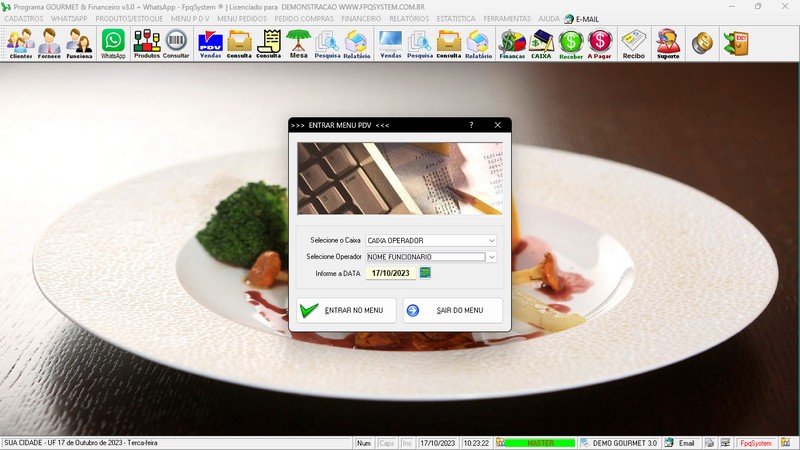Expand the Selecione Operador dropdown arrow
800x450 pixels.
[x=491, y=257]
